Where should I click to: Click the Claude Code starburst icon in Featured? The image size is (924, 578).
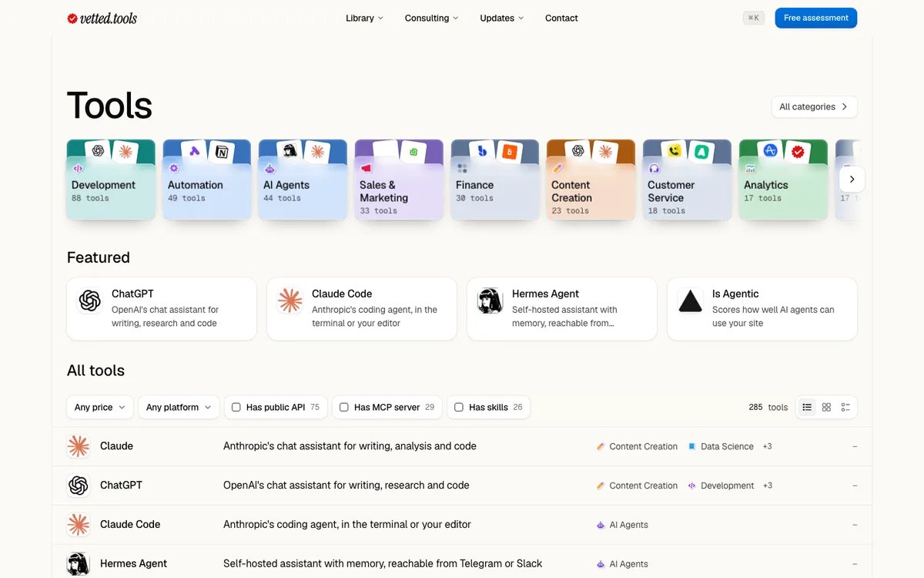[x=290, y=301]
